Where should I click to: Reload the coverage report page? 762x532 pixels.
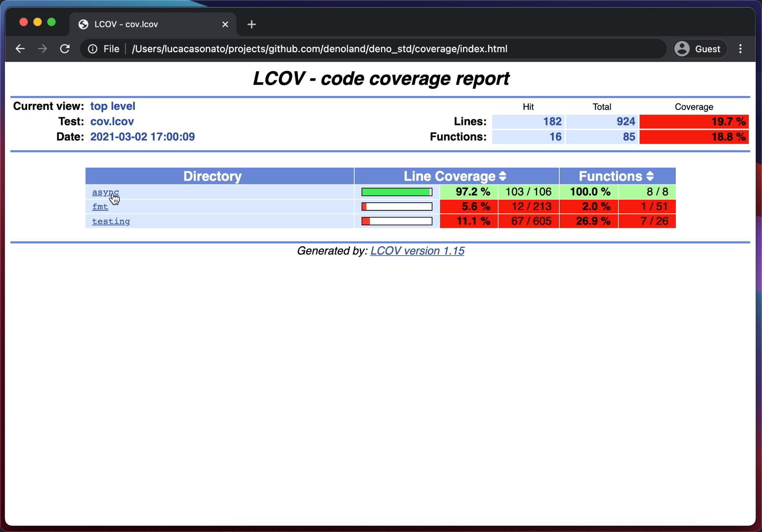coord(65,49)
